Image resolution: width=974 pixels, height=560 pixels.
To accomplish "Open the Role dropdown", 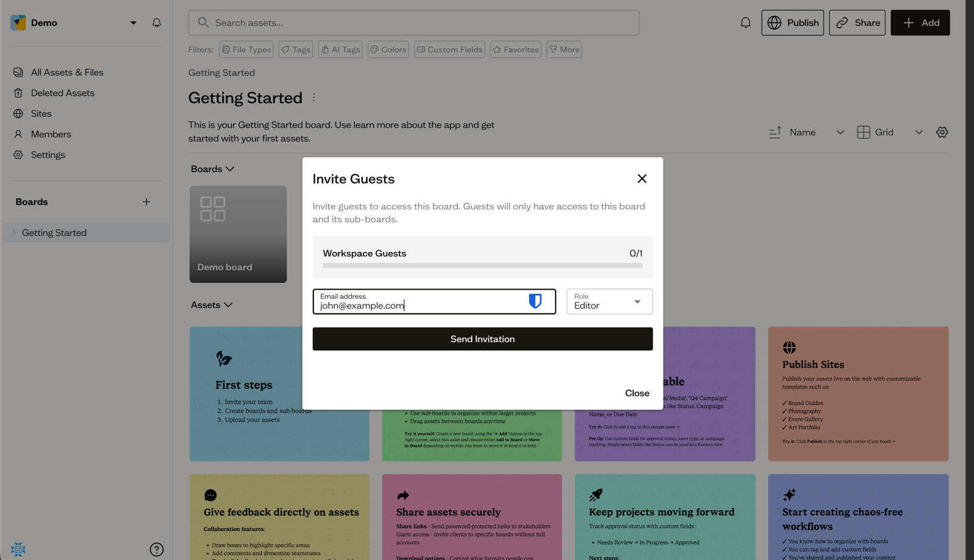I will (x=609, y=301).
